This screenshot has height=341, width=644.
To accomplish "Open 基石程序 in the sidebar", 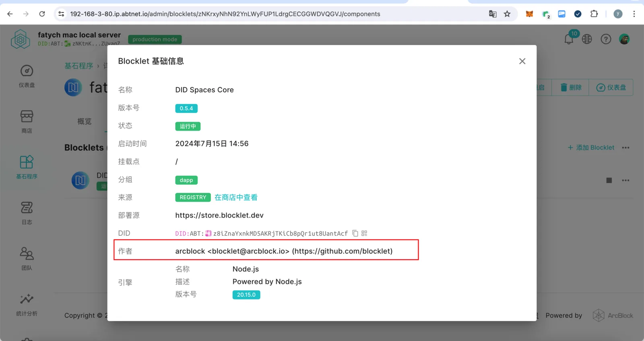I will [27, 167].
